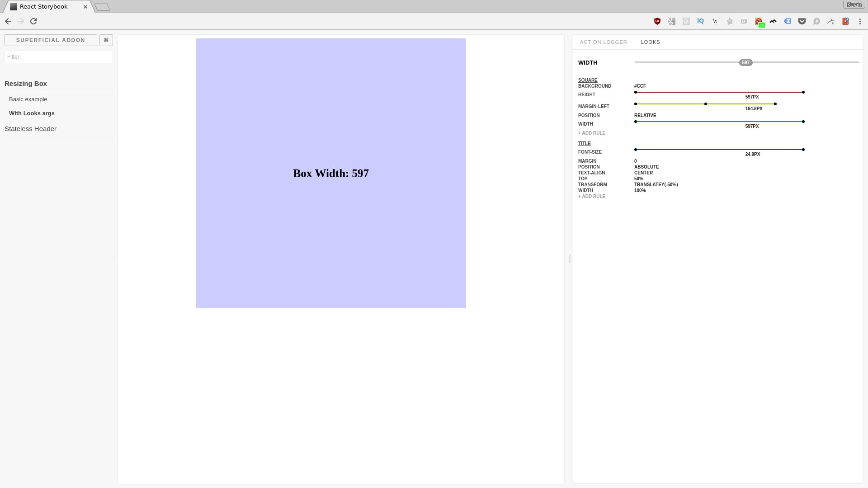Click the Superficial Addon button
868x488 pixels.
(51, 40)
